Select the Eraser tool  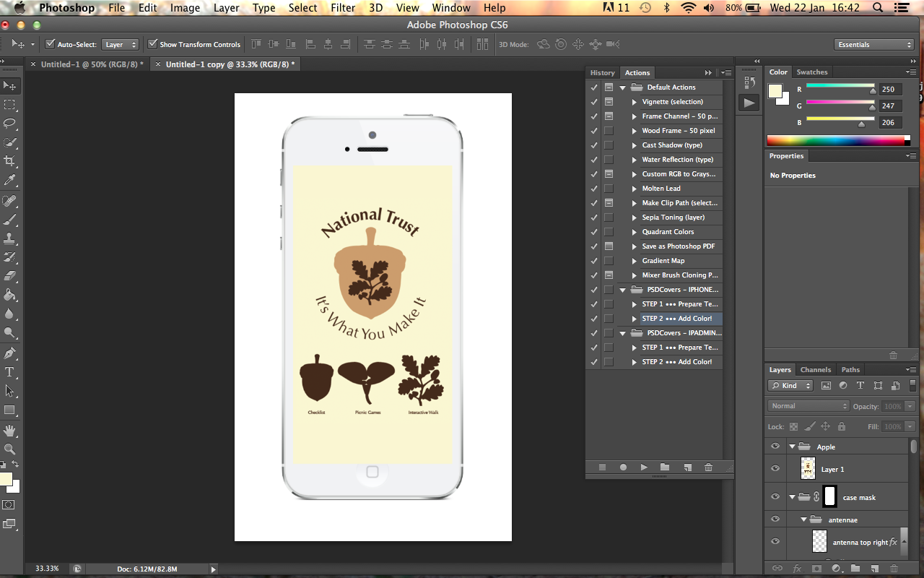[10, 276]
